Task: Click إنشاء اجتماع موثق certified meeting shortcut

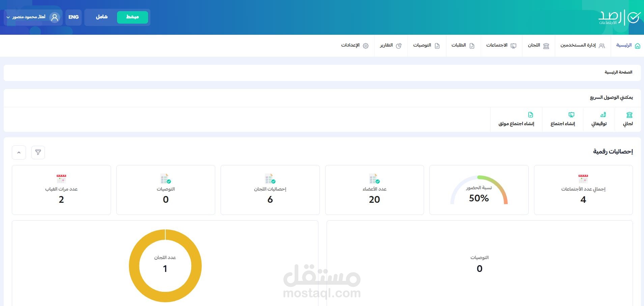Action: [x=516, y=119]
